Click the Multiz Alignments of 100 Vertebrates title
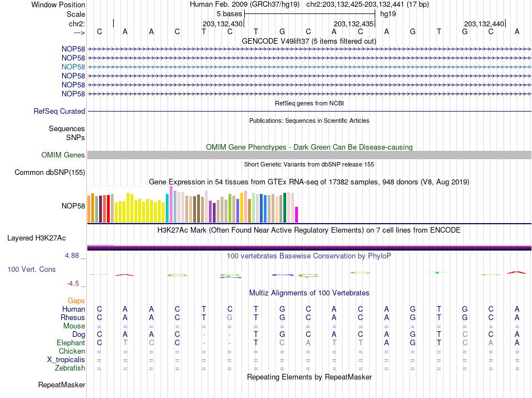 309,293
